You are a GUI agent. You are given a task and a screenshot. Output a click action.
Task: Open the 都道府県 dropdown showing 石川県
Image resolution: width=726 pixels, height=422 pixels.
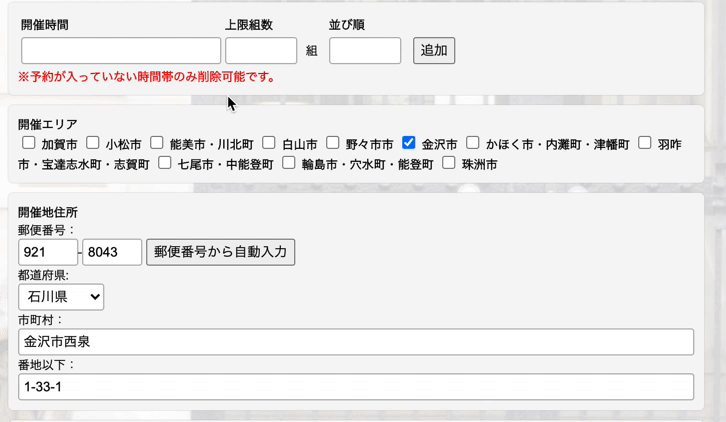pyautogui.click(x=61, y=297)
